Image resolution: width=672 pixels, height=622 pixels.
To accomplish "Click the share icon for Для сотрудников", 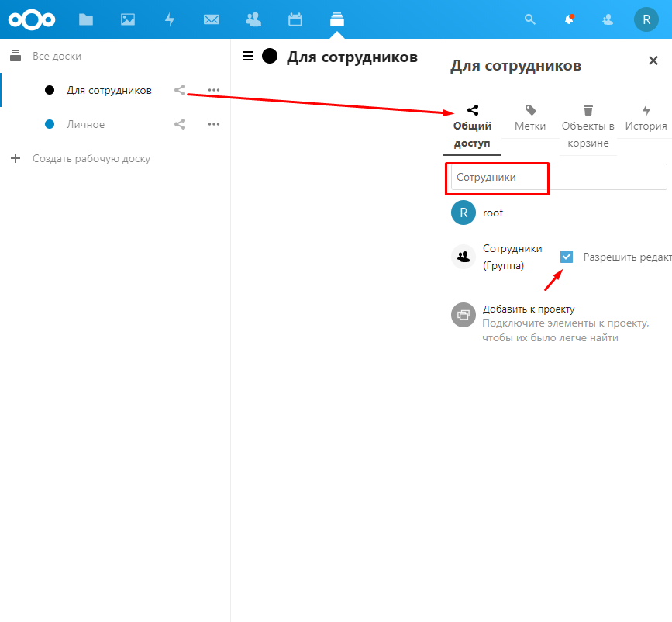I will 180,90.
